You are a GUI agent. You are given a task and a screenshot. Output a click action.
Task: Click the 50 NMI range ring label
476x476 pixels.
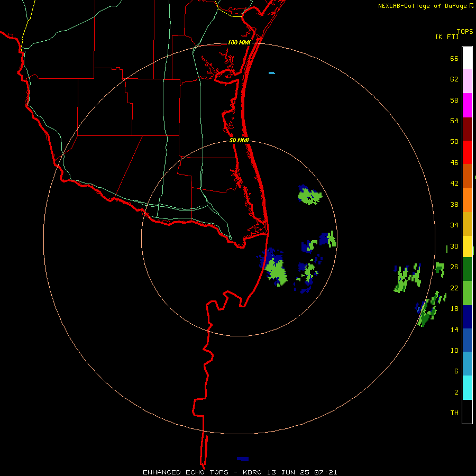click(x=239, y=140)
